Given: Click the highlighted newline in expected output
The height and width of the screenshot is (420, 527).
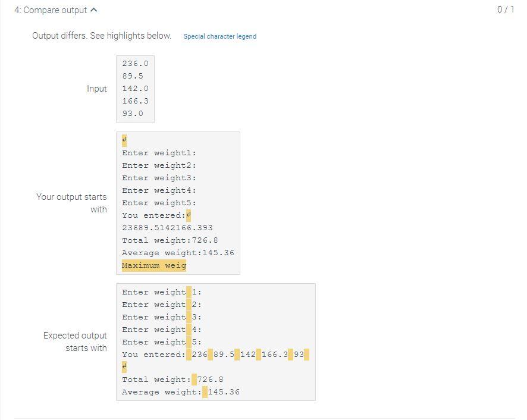Looking at the screenshot, I should (x=124, y=367).
